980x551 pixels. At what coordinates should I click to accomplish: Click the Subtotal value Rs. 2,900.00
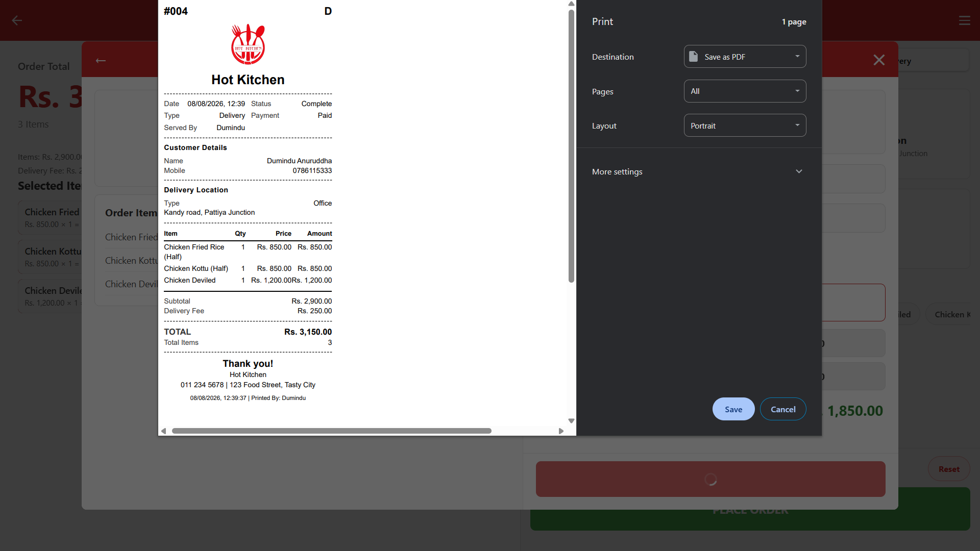pyautogui.click(x=311, y=301)
